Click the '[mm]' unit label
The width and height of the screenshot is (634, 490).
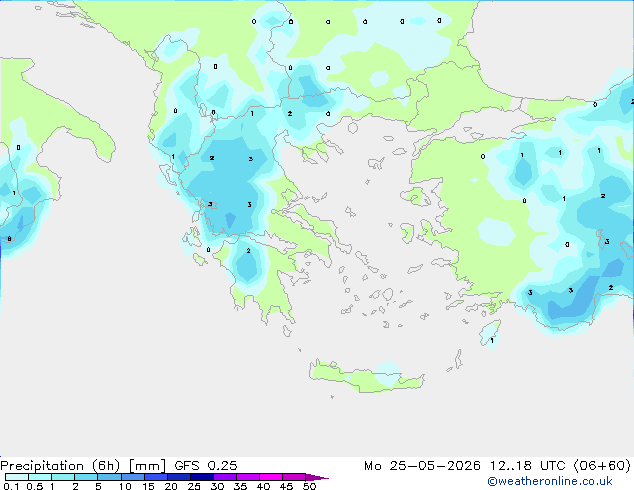(147, 466)
